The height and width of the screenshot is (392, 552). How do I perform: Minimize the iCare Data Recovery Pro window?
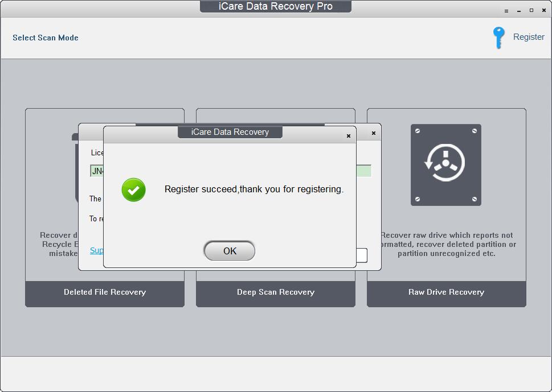(519, 11)
